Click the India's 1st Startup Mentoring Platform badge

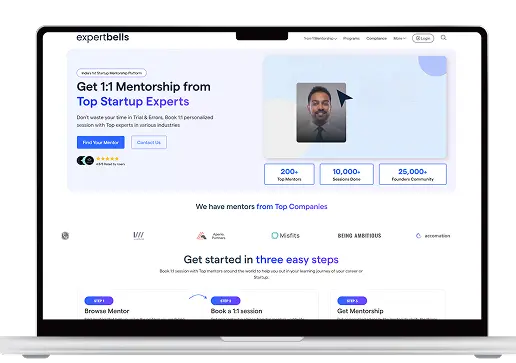(x=111, y=73)
